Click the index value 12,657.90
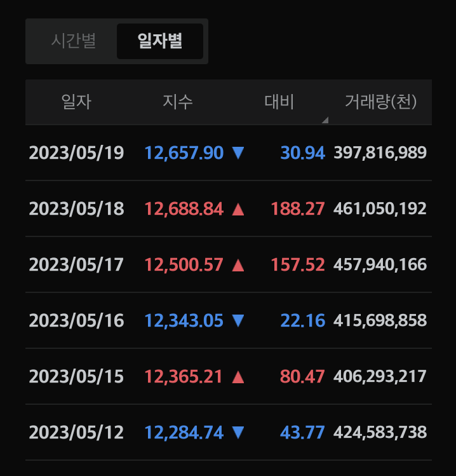The width and height of the screenshot is (456, 476). pos(184,153)
